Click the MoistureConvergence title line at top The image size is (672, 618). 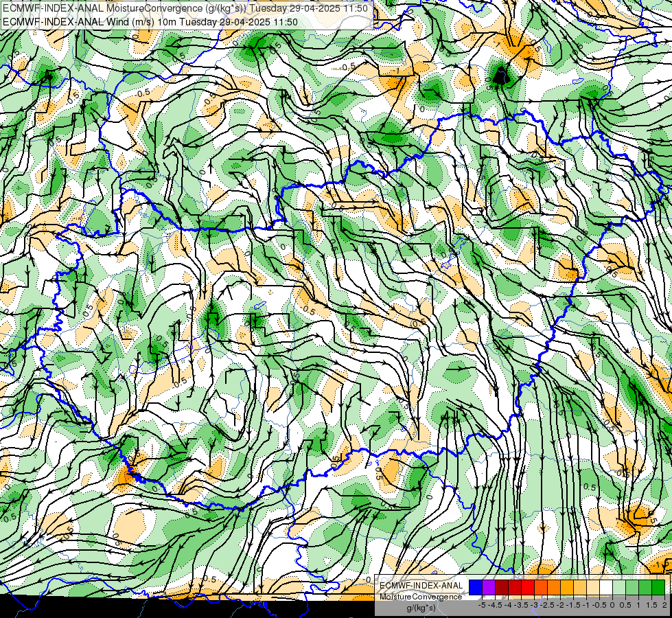[x=185, y=8]
